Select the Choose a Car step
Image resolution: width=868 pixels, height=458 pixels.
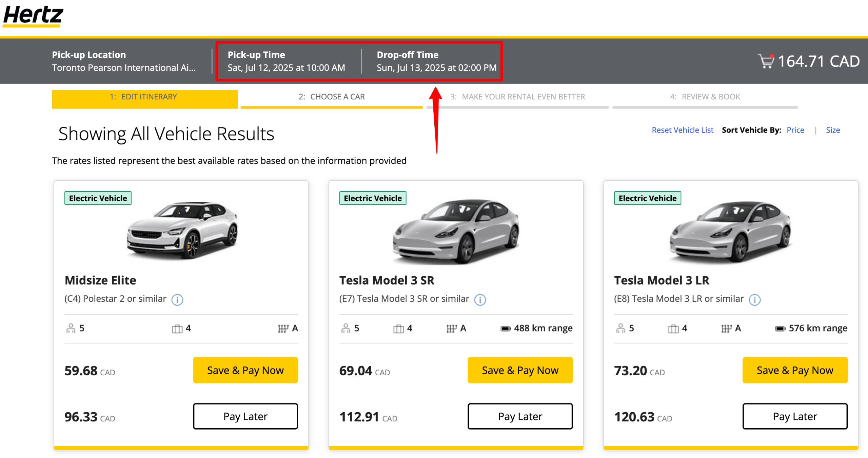[331, 97]
